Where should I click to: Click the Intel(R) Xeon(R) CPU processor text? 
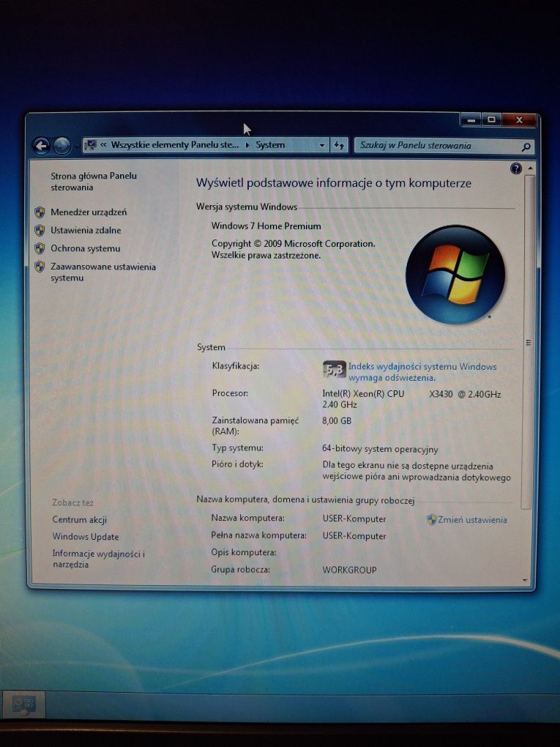(412, 399)
